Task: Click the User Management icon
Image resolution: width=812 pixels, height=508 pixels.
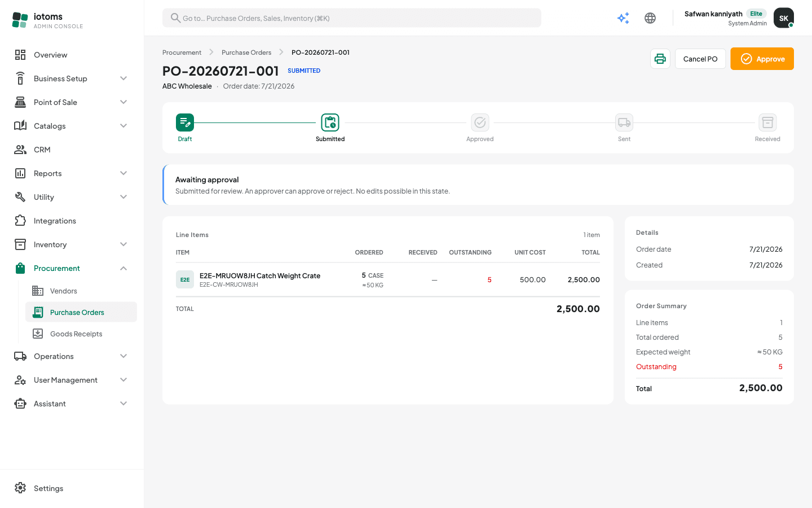Action: (x=20, y=380)
